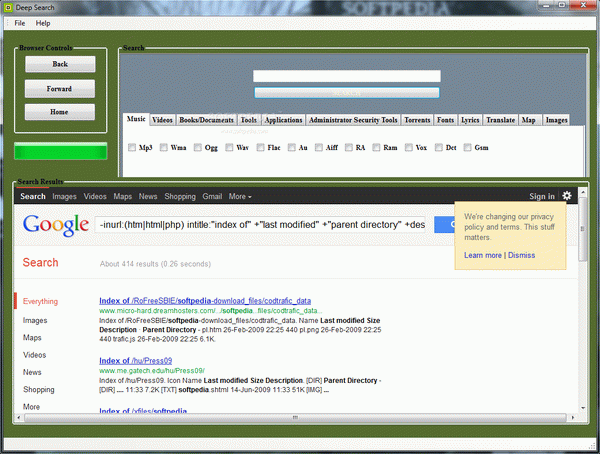Tick the Dct checkbox
The width and height of the screenshot is (600, 454).
click(x=439, y=147)
